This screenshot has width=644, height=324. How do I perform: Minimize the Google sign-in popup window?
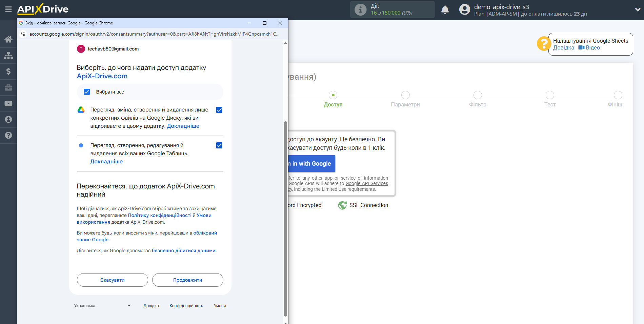click(x=249, y=23)
